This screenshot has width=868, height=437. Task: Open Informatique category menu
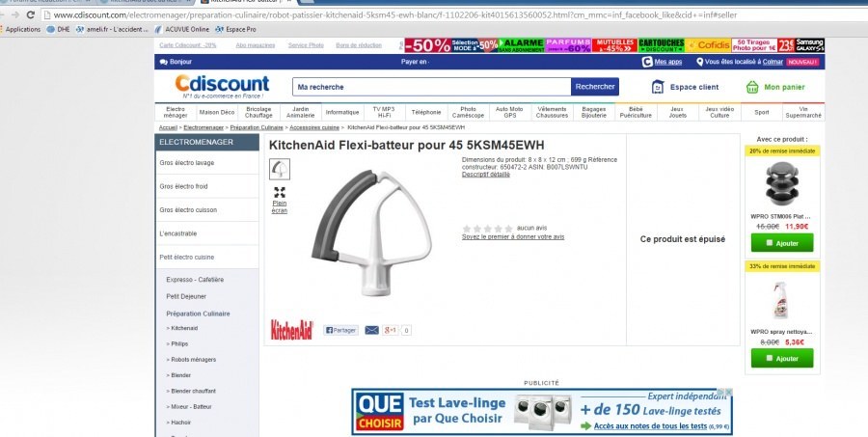point(342,113)
